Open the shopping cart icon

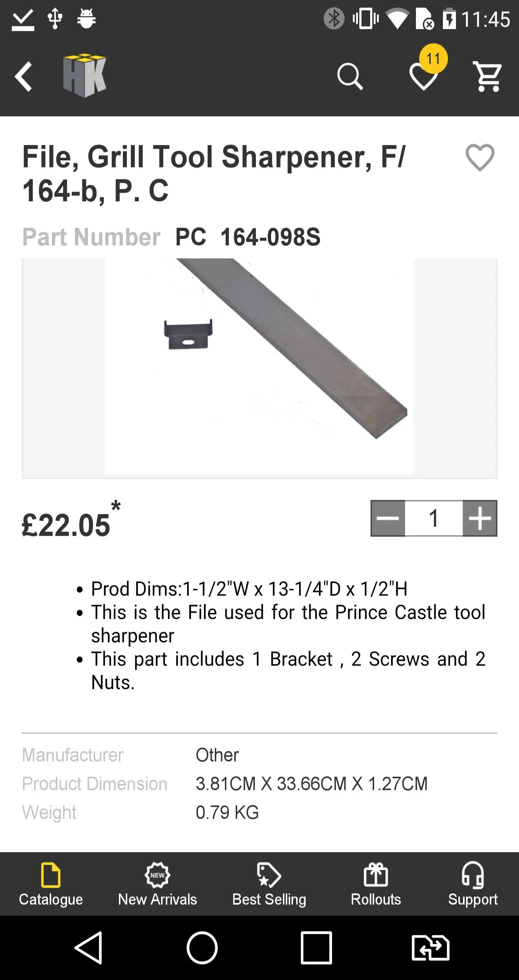[487, 76]
